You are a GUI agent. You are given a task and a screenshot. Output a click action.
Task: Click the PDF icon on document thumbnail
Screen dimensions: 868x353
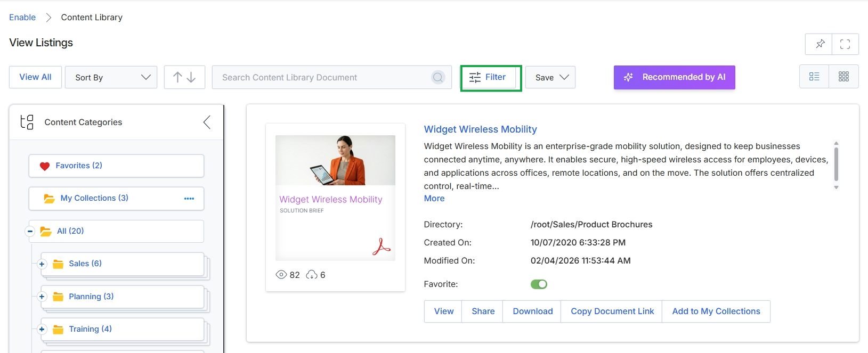tap(382, 247)
